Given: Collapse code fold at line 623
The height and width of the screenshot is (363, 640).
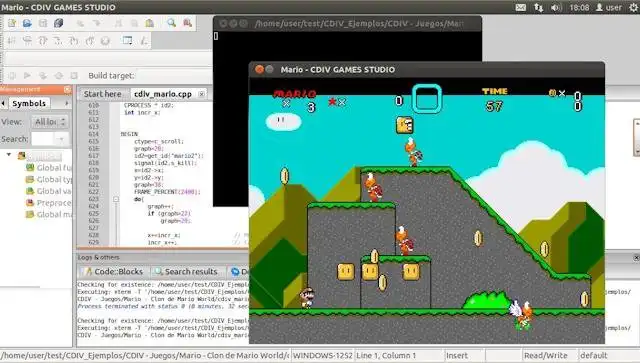Looking at the screenshot, I should (x=116, y=199).
